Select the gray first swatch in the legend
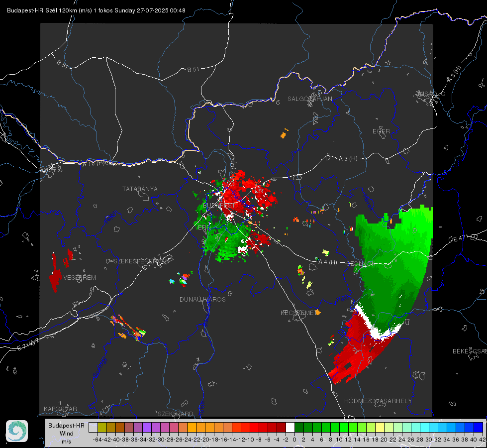 coord(93,427)
